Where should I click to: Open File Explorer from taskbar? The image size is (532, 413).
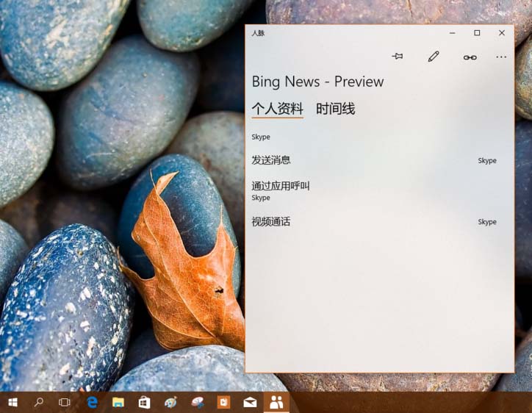click(x=118, y=402)
